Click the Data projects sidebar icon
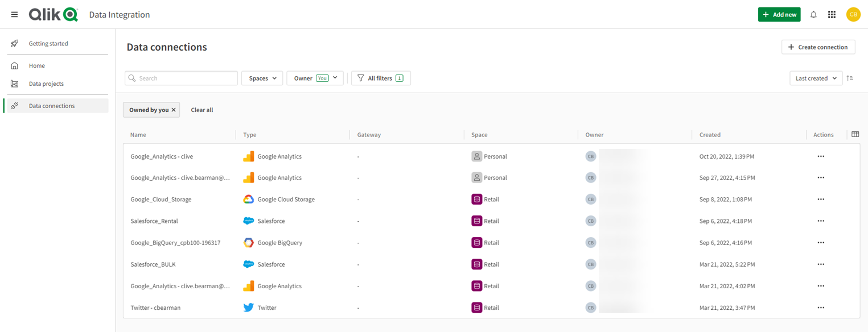The height and width of the screenshot is (332, 868). (15, 84)
